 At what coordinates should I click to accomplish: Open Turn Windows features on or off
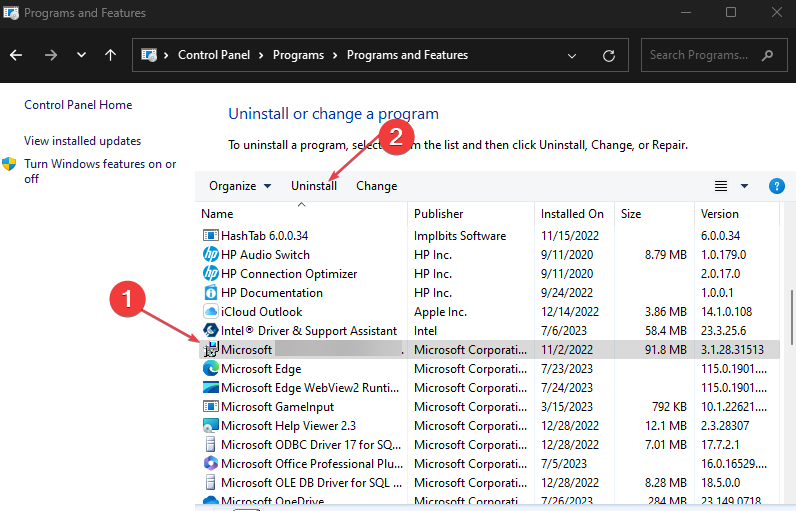click(100, 171)
